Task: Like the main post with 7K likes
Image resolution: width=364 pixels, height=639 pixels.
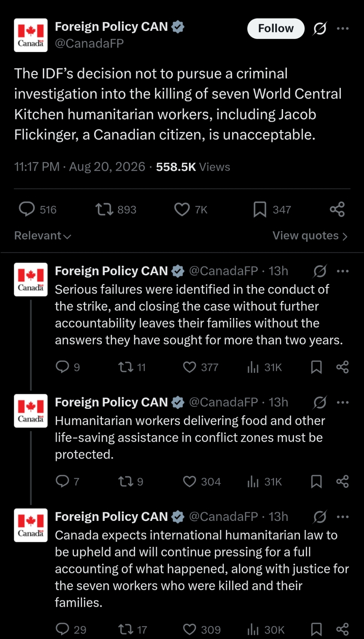Action: coord(191,209)
